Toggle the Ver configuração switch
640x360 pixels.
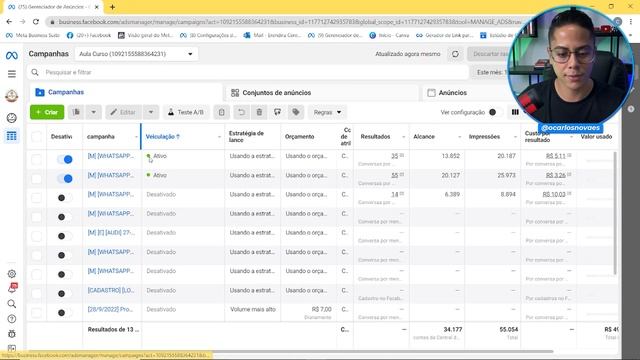495,112
